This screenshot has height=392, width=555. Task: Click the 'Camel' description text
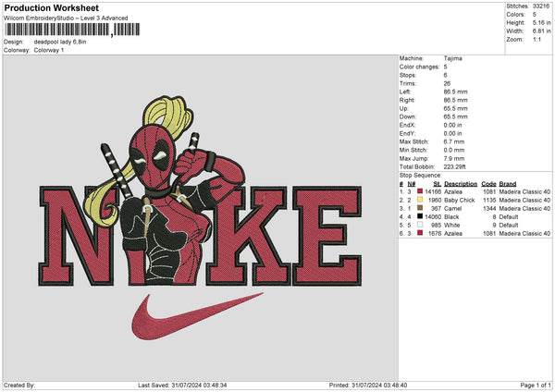[x=452, y=208]
